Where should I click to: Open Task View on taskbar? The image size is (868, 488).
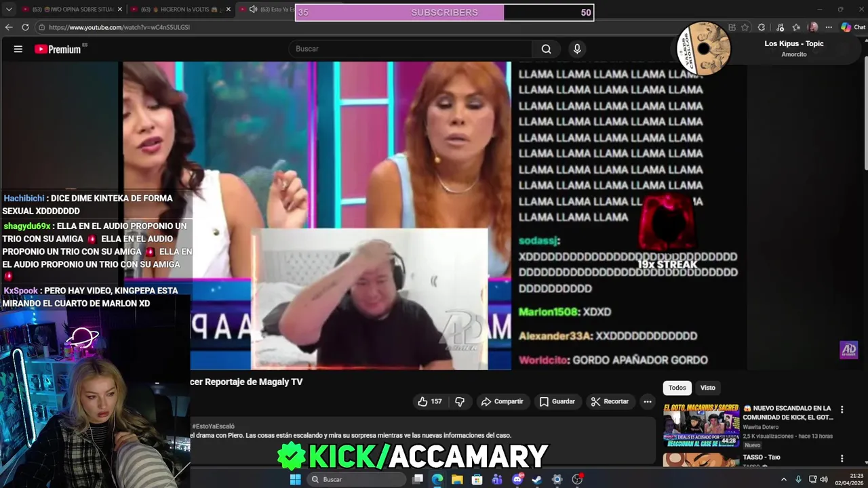coord(418,479)
